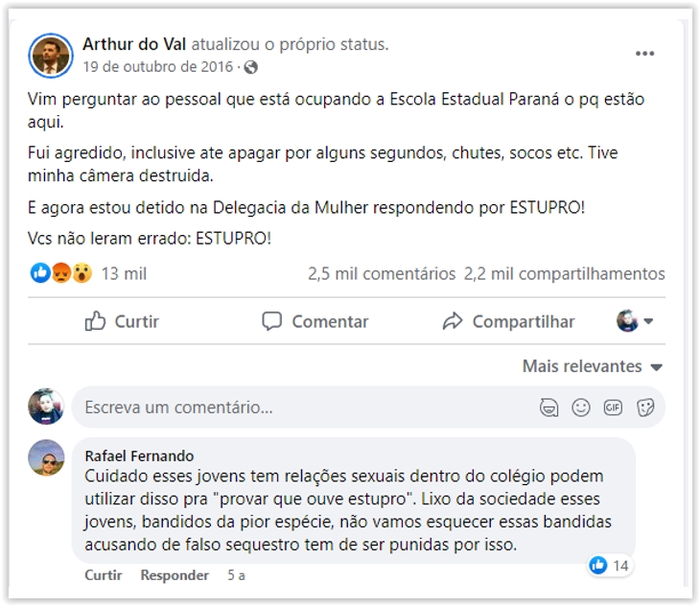700x606 pixels.
Task: Click the like icon on Rafael's comment
Action: pyautogui.click(x=599, y=566)
